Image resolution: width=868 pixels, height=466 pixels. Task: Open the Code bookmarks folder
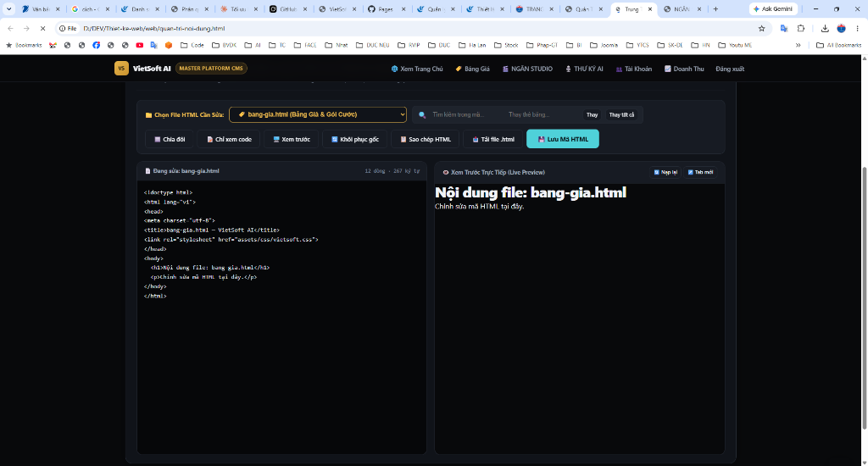192,45
